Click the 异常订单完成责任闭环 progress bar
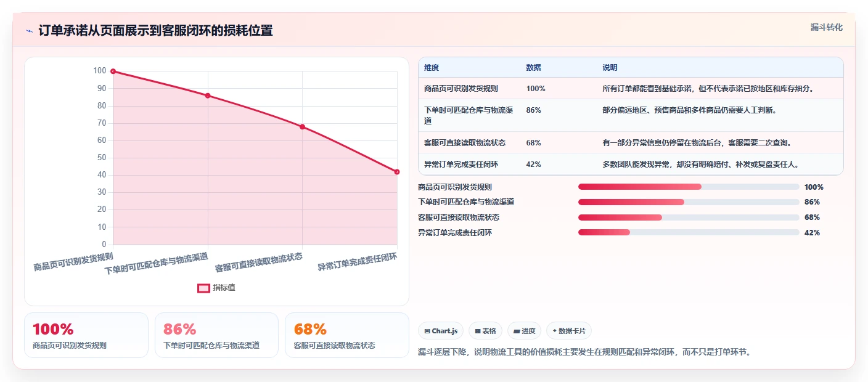Screen dimensions: 868x382 [x=689, y=232]
